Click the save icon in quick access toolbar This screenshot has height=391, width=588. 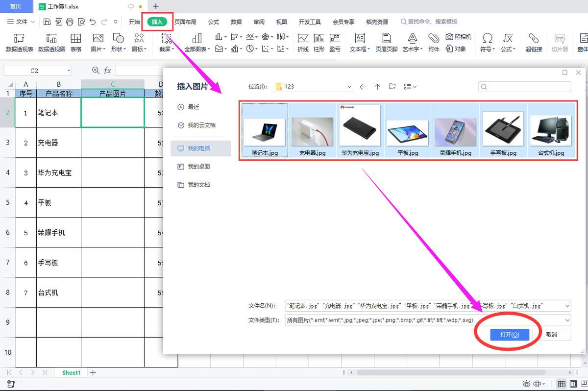47,22
